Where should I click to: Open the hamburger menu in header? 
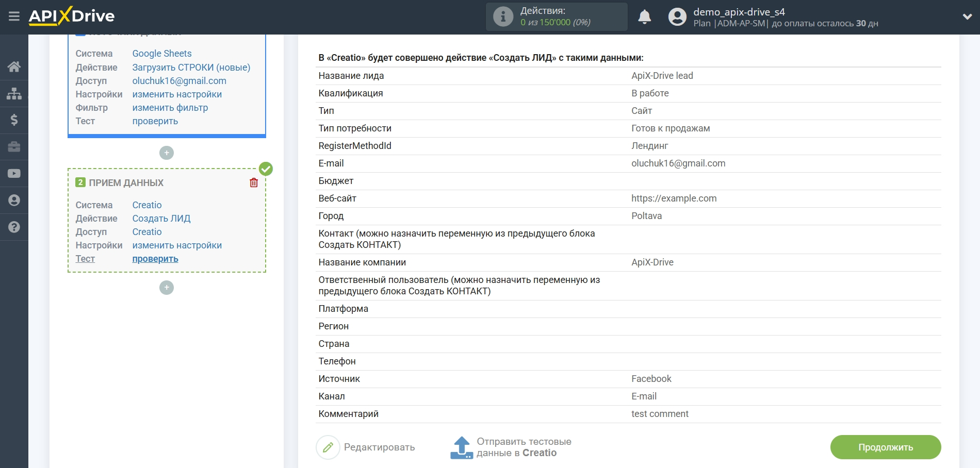coord(14,16)
